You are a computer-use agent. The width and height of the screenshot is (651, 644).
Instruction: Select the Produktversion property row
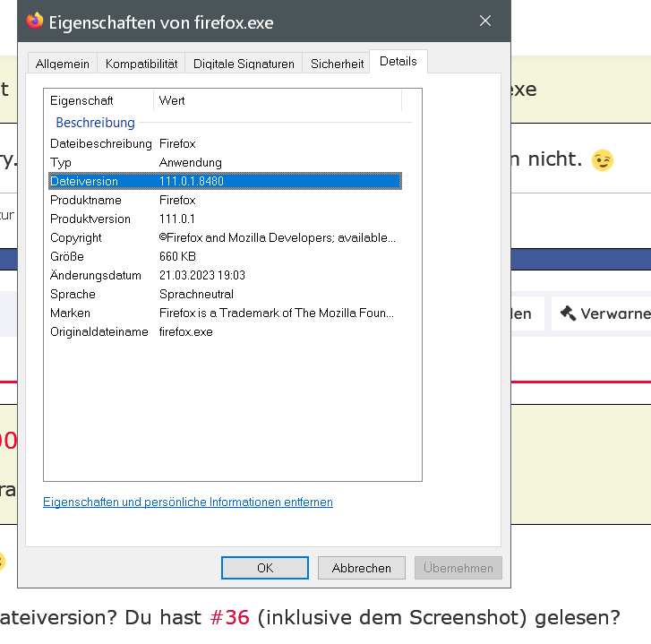point(224,219)
